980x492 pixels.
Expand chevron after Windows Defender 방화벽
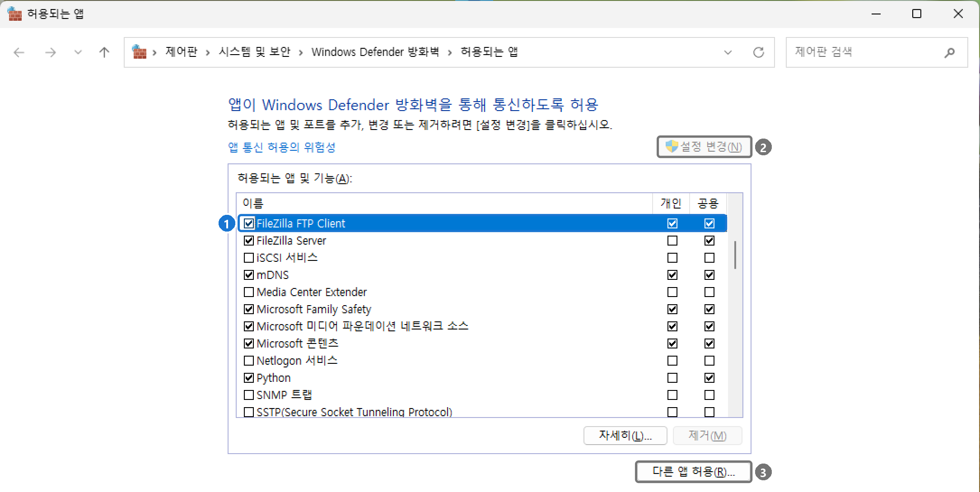pyautogui.click(x=450, y=53)
